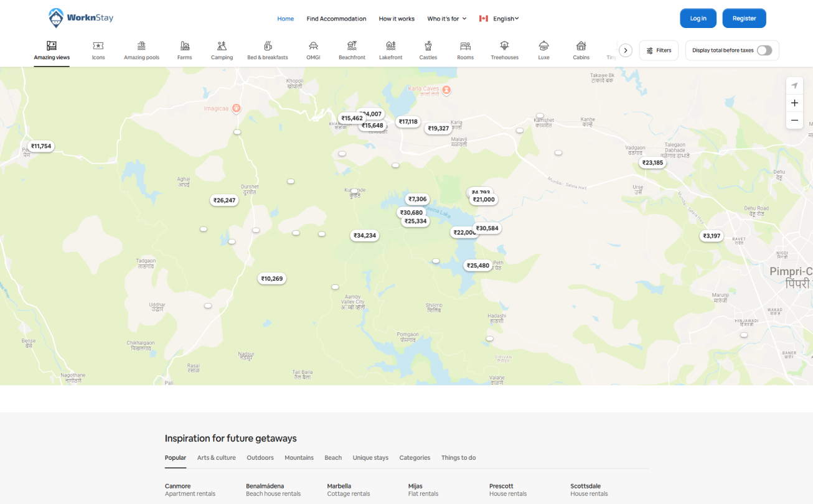The height and width of the screenshot is (504, 813).
Task: Click the ₹34,234 map price marker
Action: (365, 236)
